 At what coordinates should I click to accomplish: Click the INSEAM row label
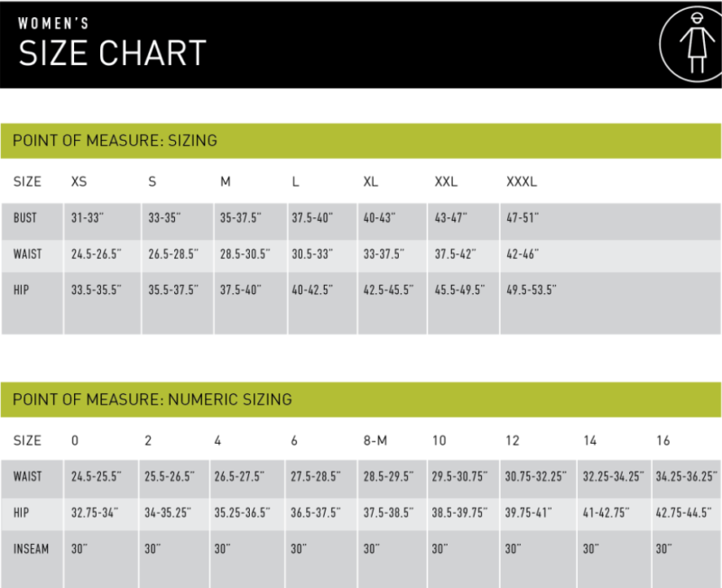click(x=31, y=549)
